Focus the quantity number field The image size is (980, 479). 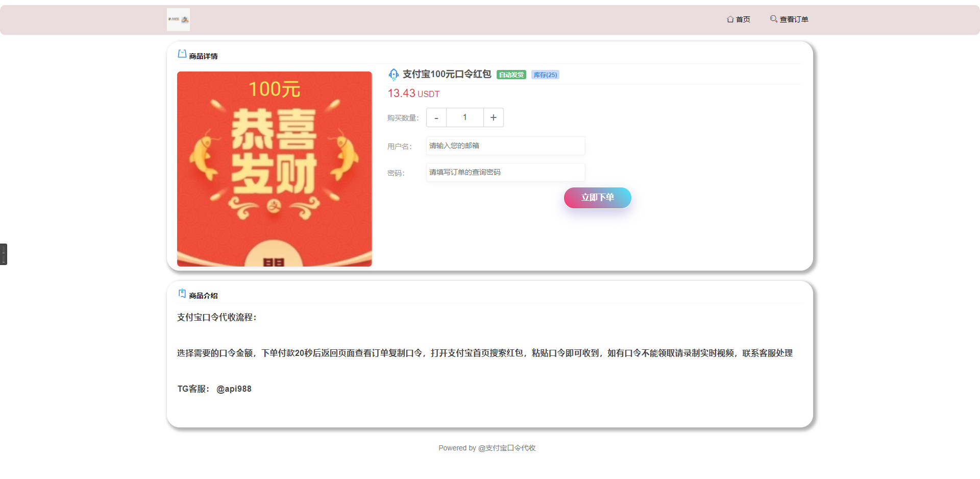tap(465, 117)
